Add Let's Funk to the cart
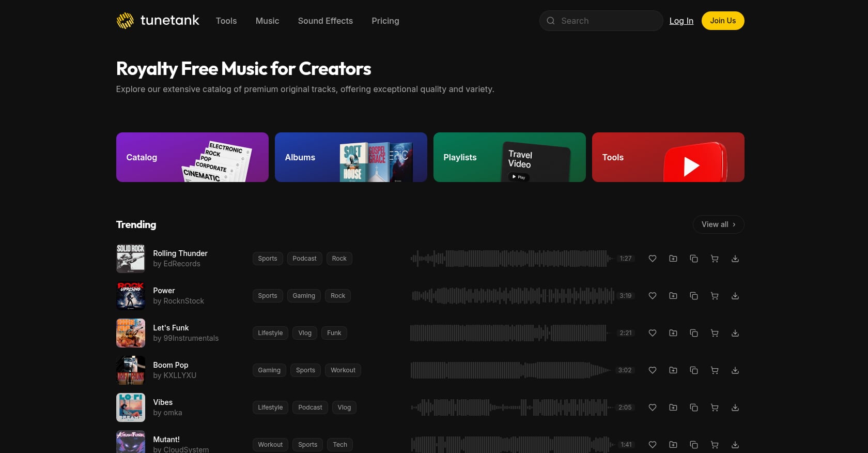 pos(715,333)
